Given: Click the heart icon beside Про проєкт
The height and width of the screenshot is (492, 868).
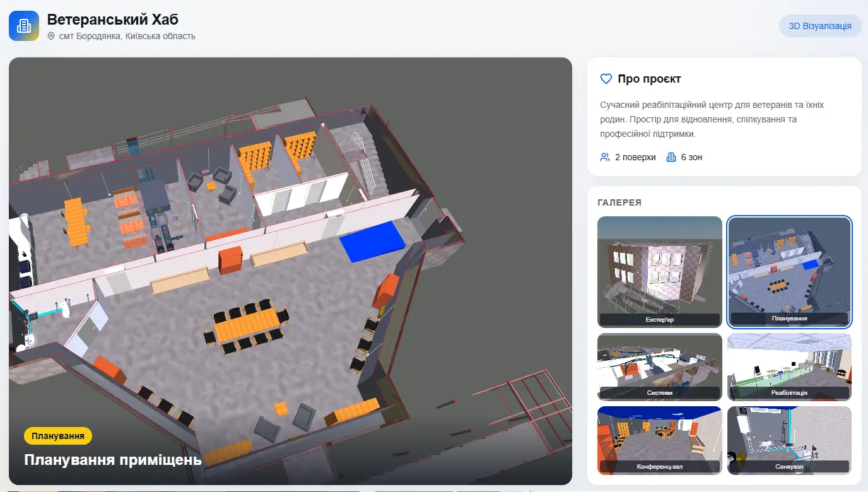Looking at the screenshot, I should coord(606,79).
